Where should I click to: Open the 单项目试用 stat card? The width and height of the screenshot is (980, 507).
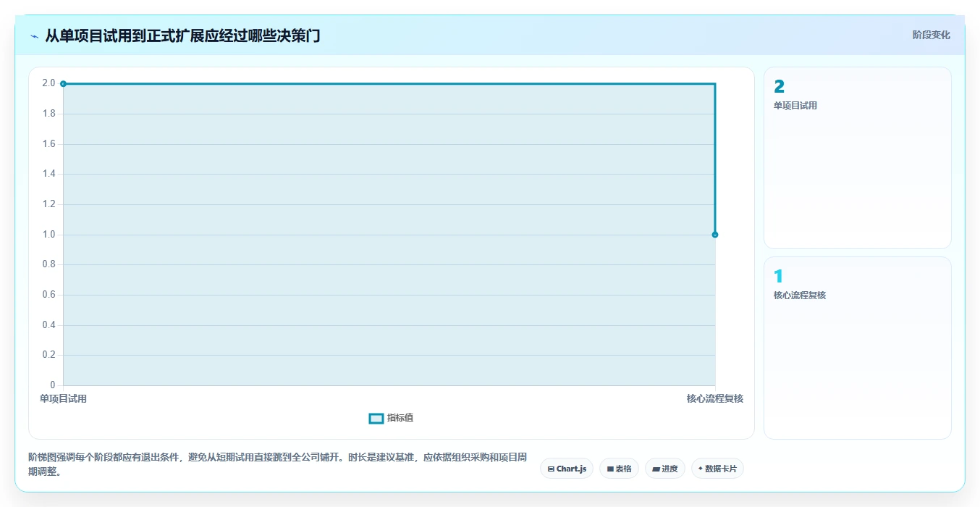(x=858, y=158)
